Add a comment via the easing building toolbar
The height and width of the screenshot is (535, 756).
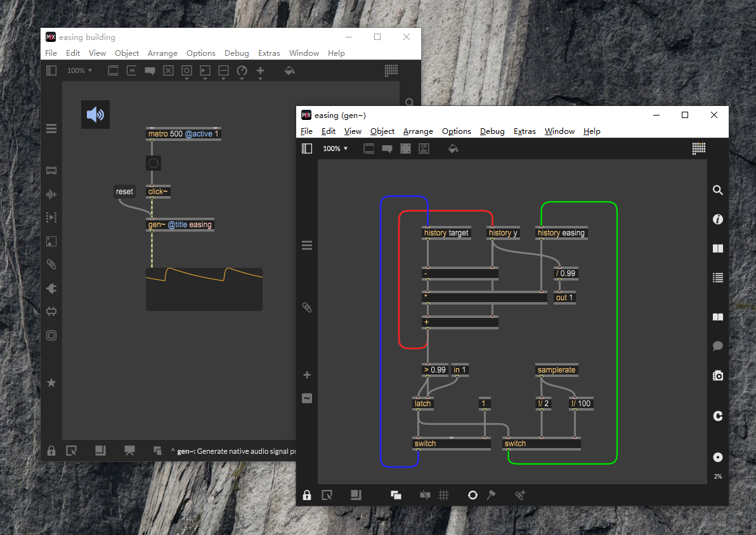tap(150, 70)
